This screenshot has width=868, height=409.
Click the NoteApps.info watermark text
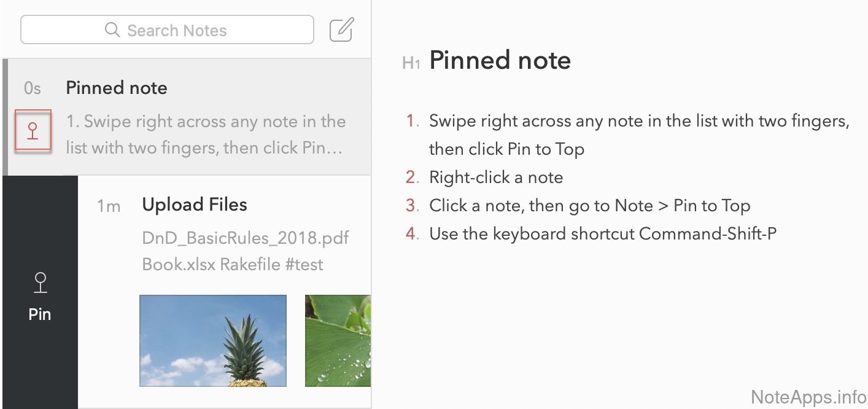(808, 396)
